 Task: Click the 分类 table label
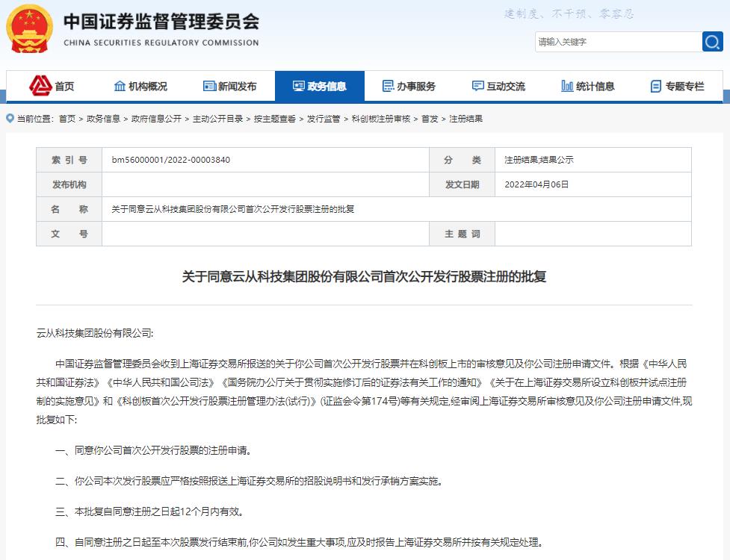[462, 160]
